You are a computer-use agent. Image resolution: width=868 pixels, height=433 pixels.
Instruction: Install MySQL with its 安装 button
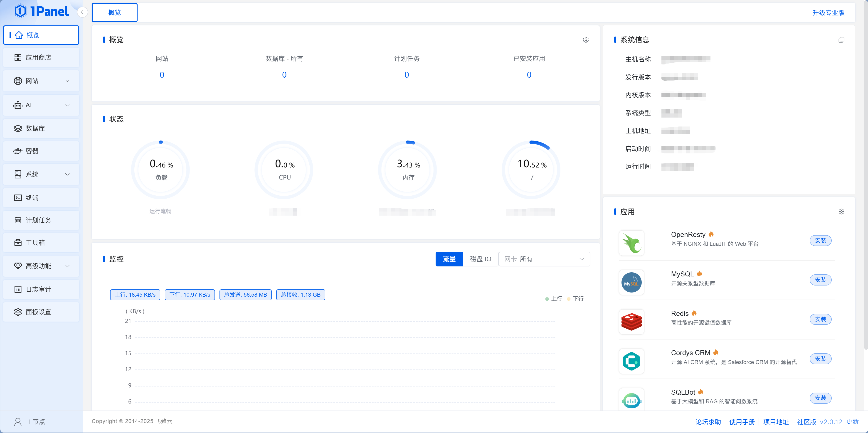(x=821, y=280)
